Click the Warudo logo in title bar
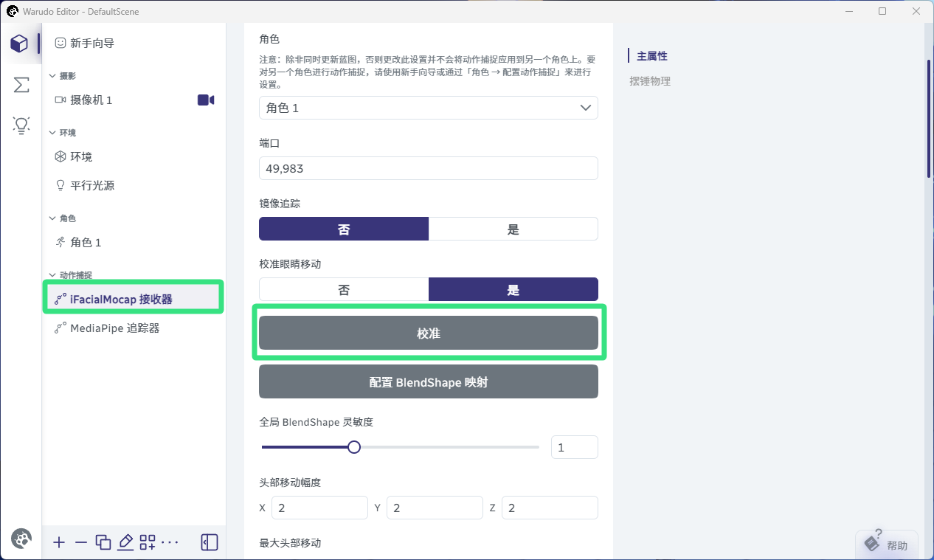Screen dimensions: 934x560 [x=13, y=11]
